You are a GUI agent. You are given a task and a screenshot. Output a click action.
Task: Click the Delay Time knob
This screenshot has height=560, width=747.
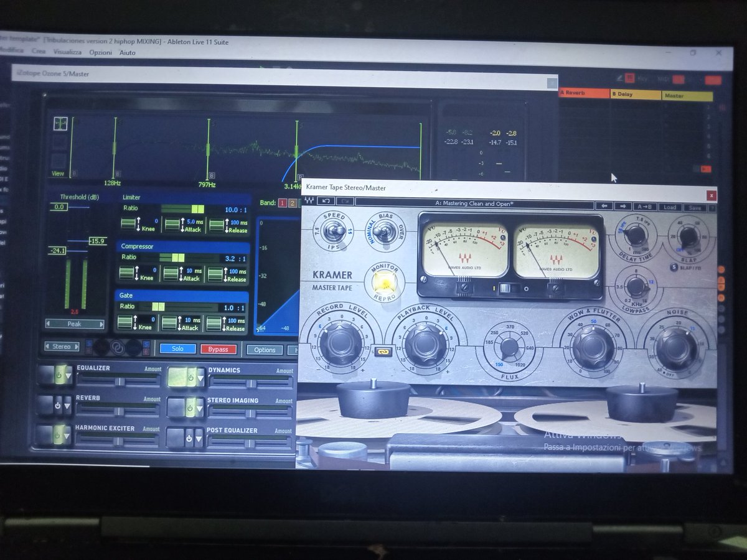(x=635, y=235)
